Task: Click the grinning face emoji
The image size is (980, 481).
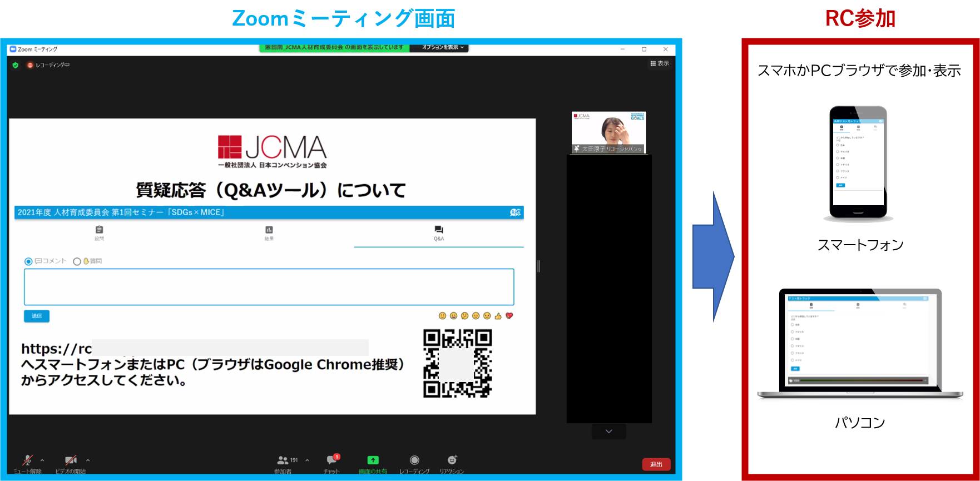Action: click(x=454, y=316)
